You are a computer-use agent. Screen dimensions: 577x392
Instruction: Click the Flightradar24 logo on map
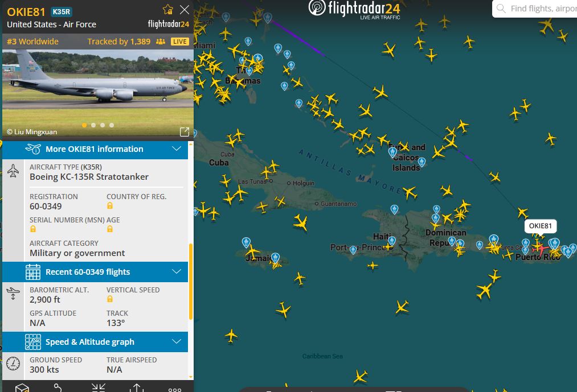coord(354,9)
